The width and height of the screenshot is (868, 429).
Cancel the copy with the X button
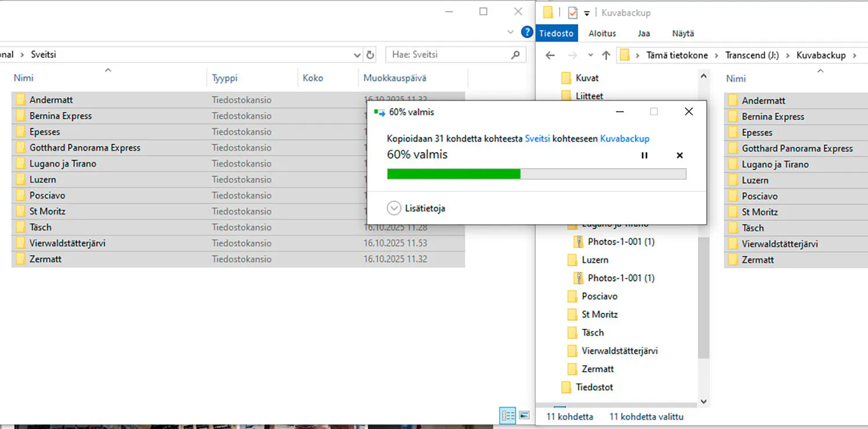pos(679,156)
